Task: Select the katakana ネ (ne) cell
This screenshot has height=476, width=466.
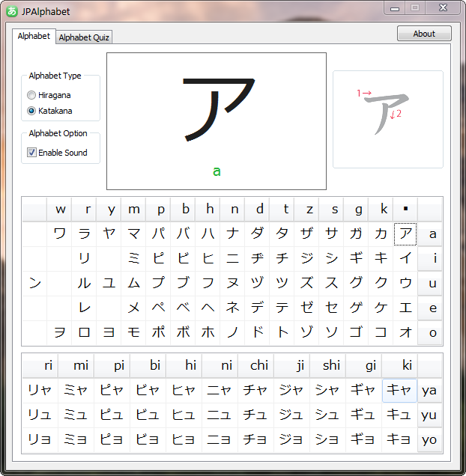Action: (x=232, y=308)
